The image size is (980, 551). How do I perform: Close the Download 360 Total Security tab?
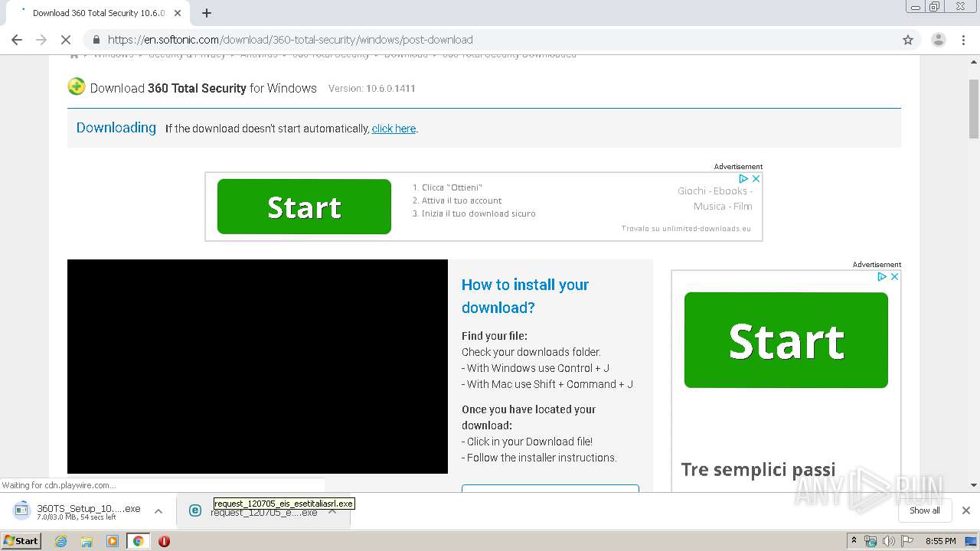coord(178,13)
